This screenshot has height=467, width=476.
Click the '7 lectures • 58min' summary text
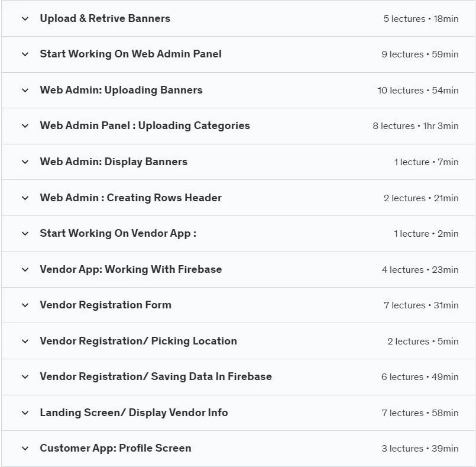point(420,413)
